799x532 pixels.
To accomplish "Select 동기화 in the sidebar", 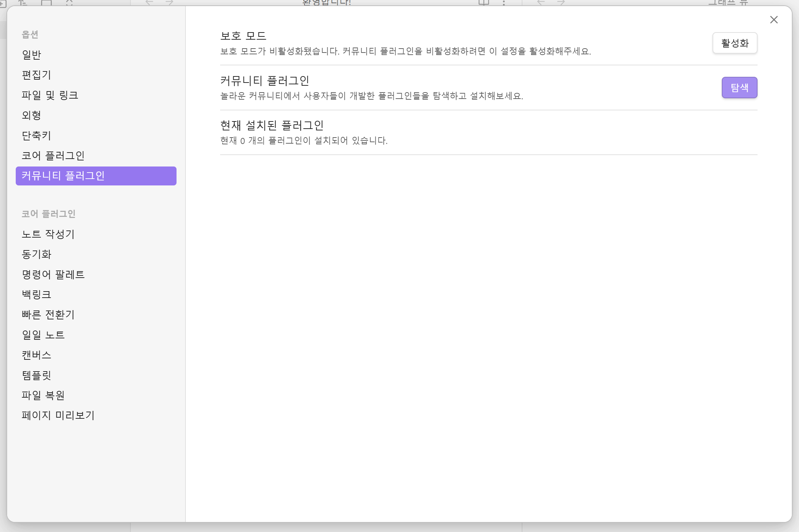I will click(36, 254).
